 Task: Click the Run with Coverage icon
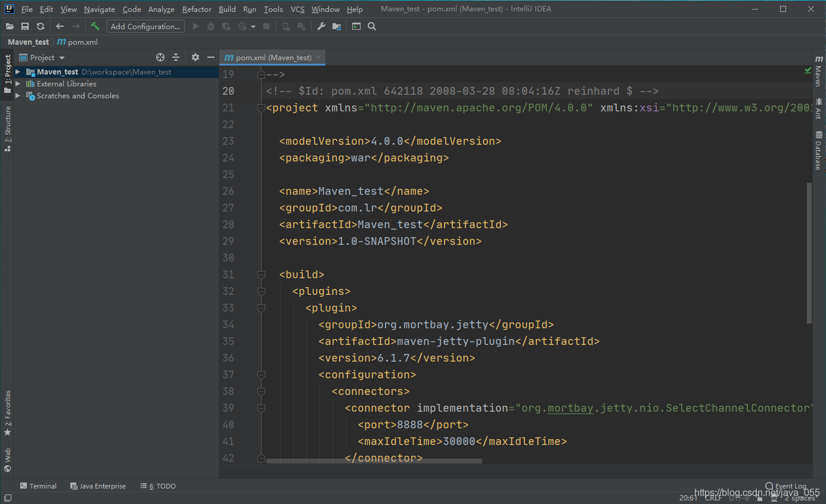pos(226,26)
